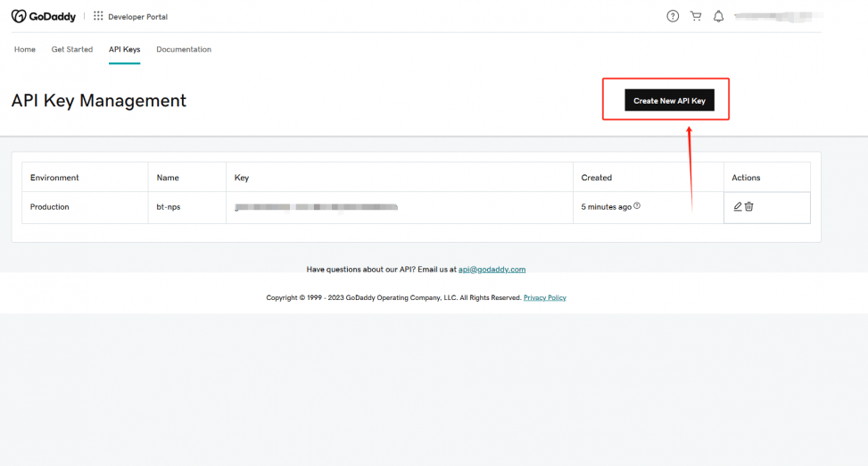Open the Documentation tab
The width and height of the screenshot is (868, 466).
tap(184, 49)
